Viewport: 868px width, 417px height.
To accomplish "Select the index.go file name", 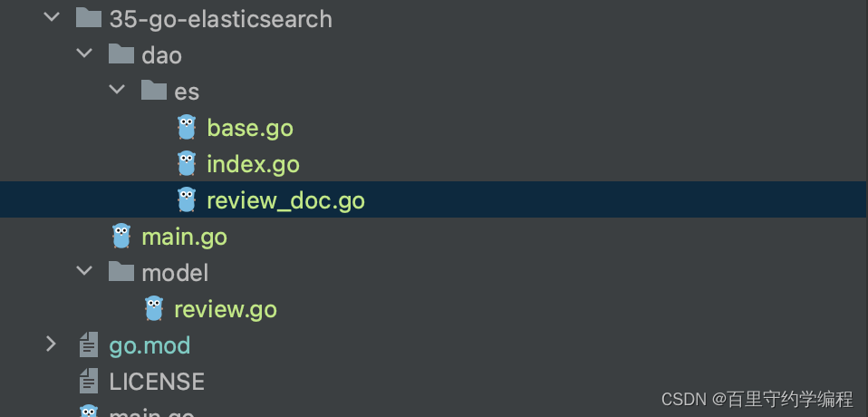I will (x=253, y=164).
